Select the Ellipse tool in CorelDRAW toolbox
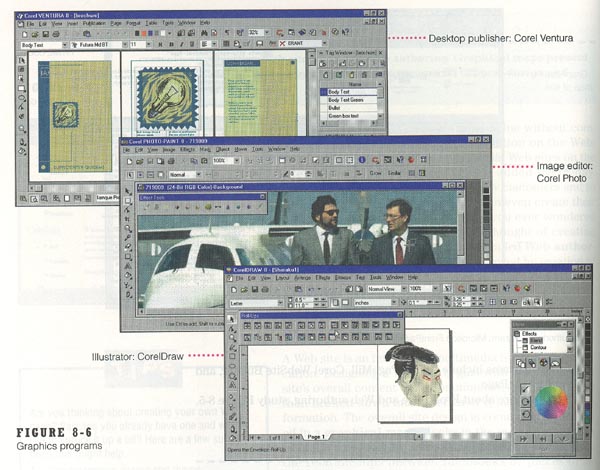Viewport: 600px width, 470px height. (232, 366)
